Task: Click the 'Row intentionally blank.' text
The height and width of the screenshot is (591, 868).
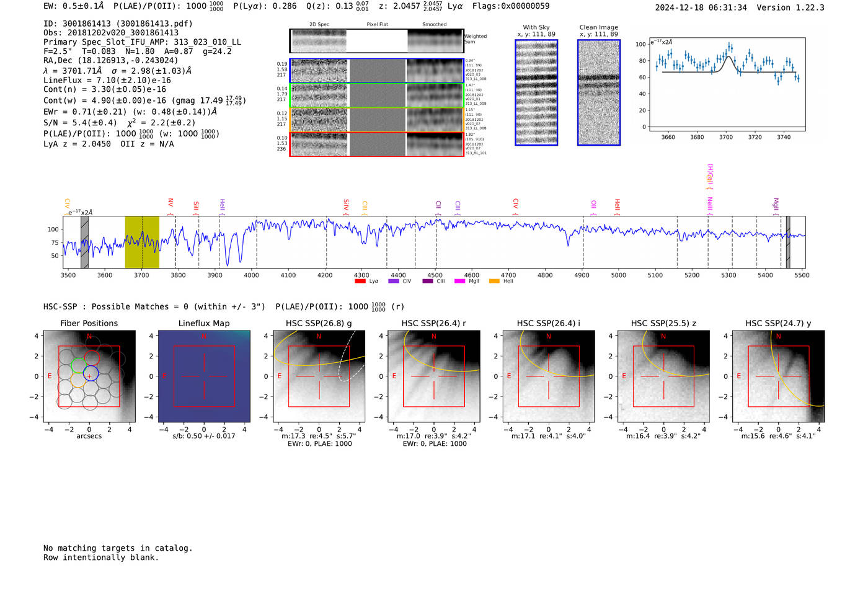Action: [101, 558]
